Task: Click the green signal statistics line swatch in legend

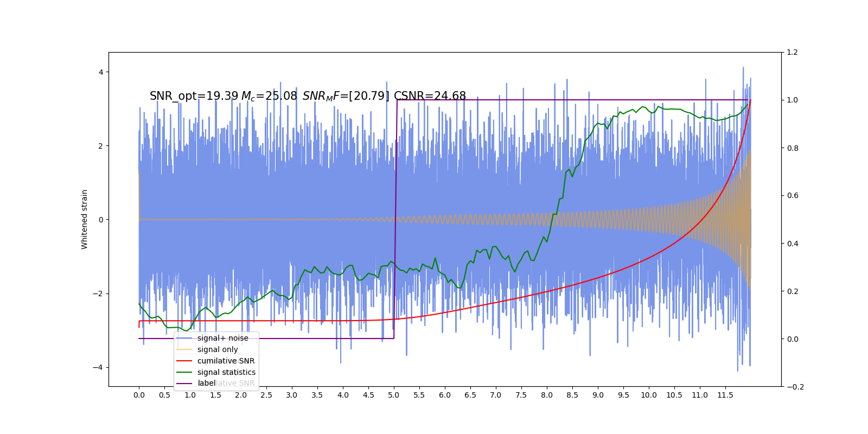Action: pos(184,372)
